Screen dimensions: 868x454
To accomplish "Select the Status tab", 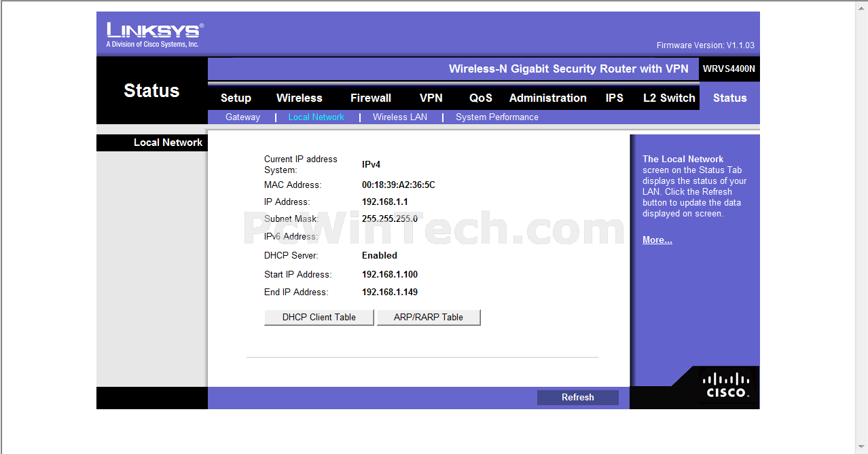I will [x=730, y=98].
